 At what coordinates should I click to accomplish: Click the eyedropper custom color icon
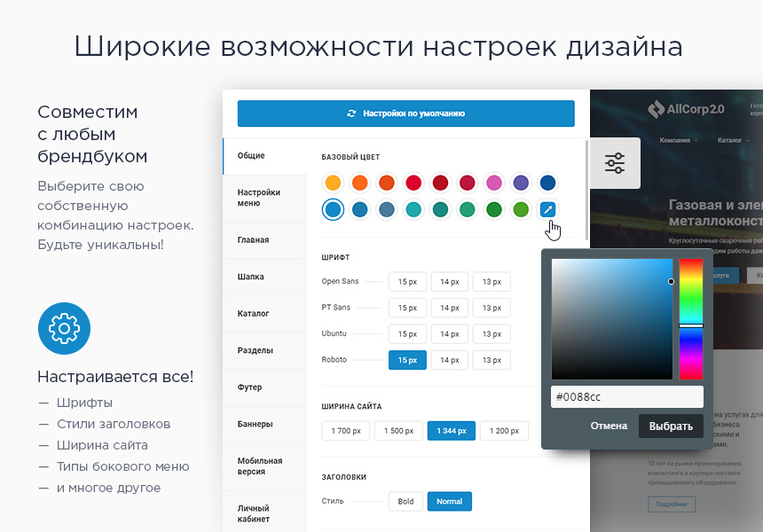(x=547, y=210)
